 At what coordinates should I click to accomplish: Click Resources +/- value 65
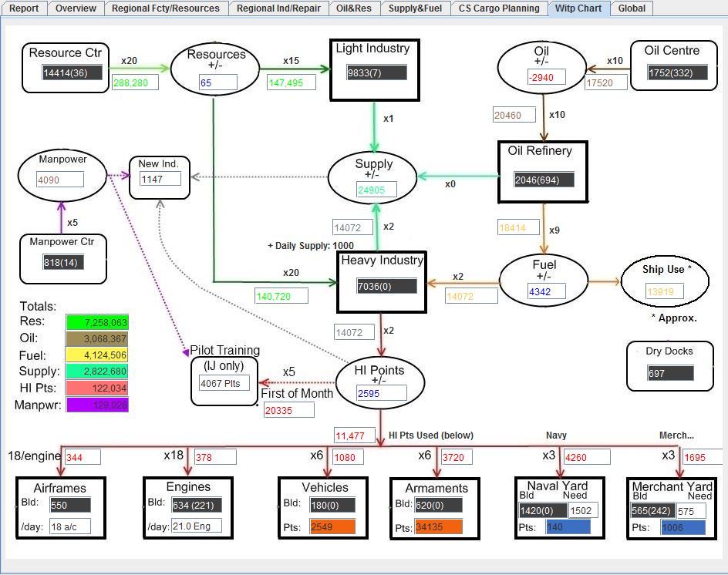[218, 82]
